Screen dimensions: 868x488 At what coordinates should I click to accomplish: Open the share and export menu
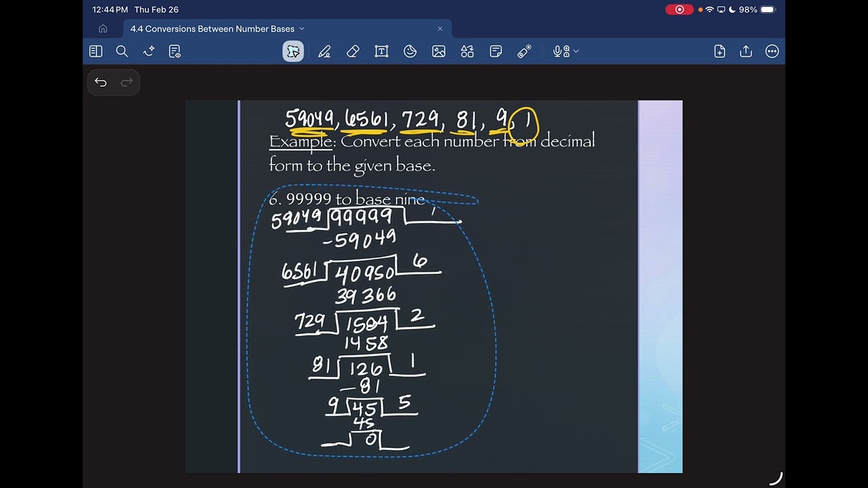click(746, 52)
